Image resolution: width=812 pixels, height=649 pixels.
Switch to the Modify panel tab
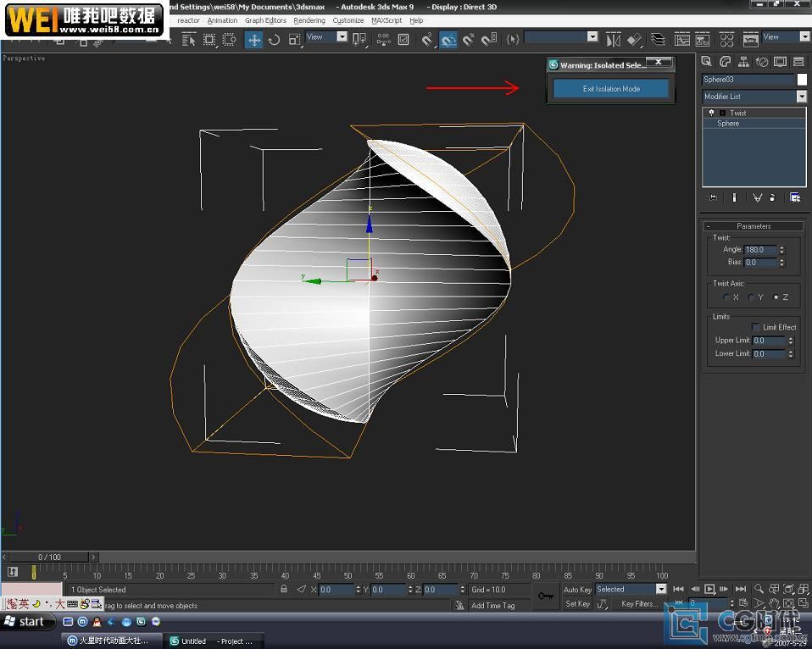pyautogui.click(x=725, y=62)
